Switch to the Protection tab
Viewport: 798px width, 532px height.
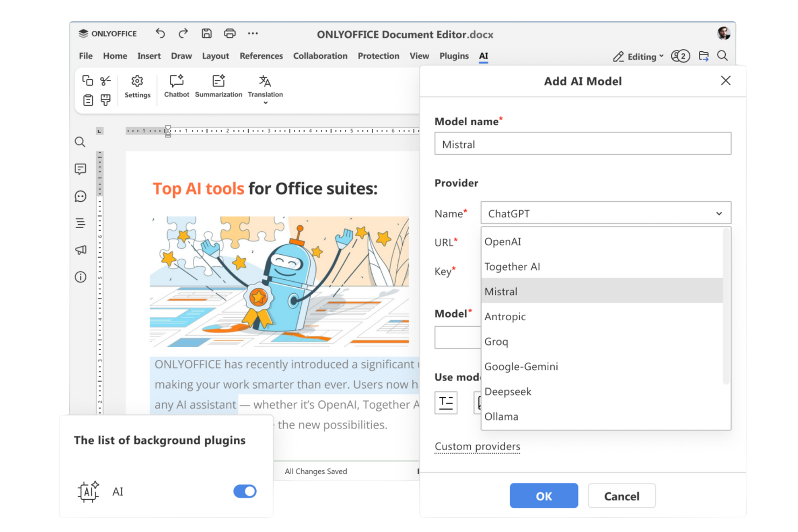click(379, 56)
